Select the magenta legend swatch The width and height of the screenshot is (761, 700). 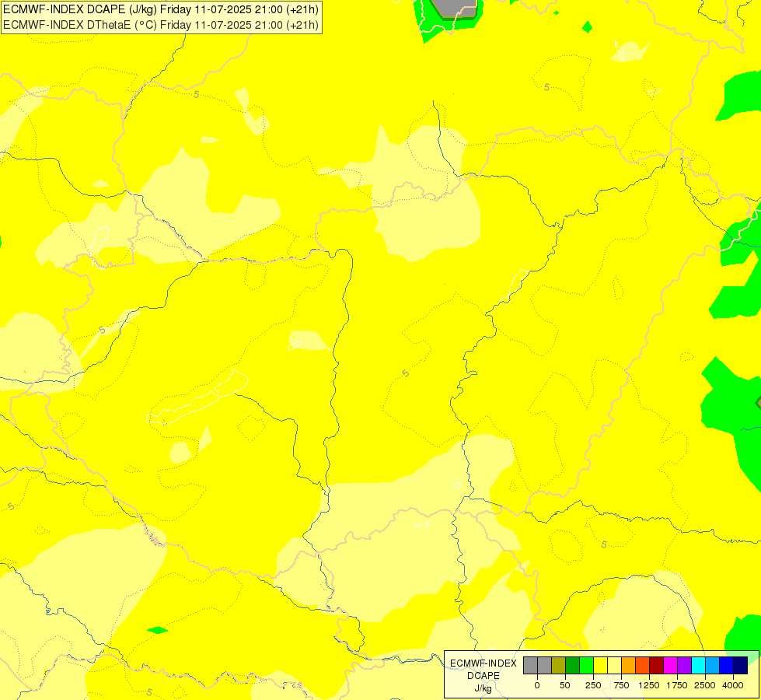671,665
